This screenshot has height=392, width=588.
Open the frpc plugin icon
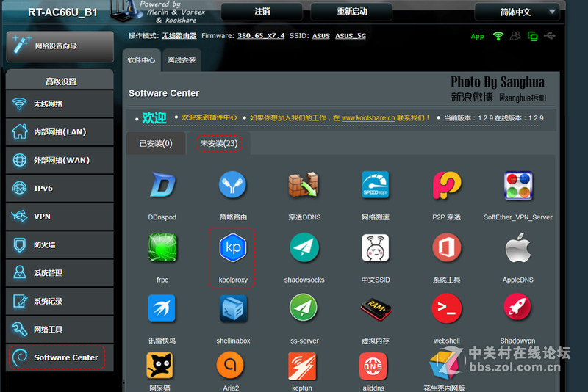pyautogui.click(x=162, y=247)
